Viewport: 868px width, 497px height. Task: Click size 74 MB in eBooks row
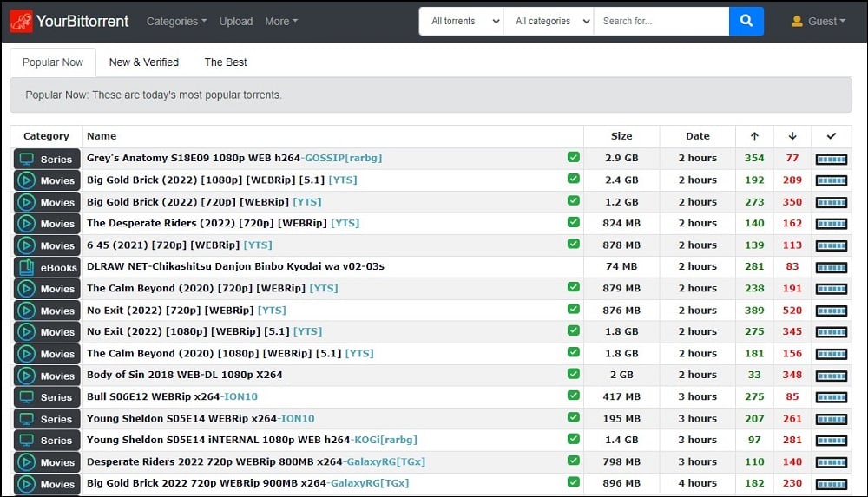[621, 267]
